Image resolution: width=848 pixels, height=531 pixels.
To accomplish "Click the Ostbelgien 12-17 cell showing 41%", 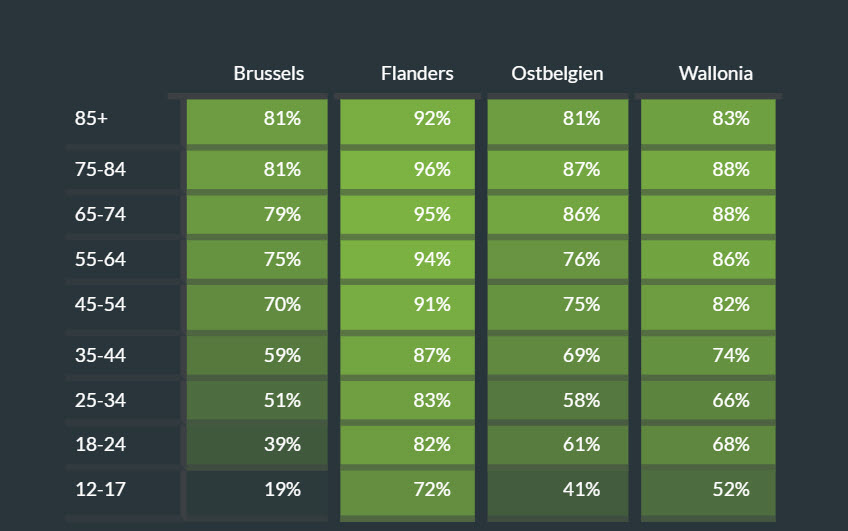I will click(557, 489).
